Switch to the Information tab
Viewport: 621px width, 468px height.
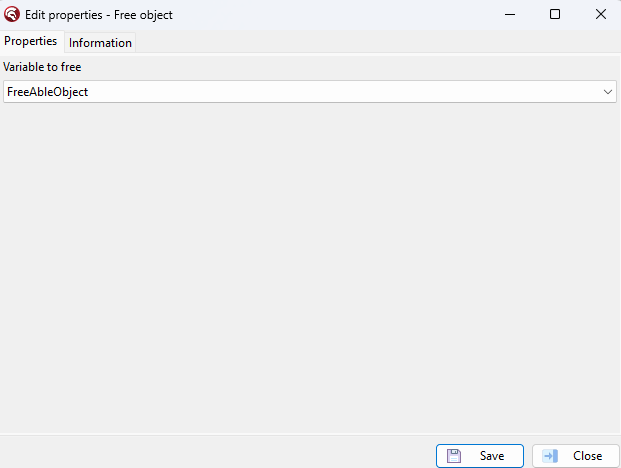click(100, 42)
